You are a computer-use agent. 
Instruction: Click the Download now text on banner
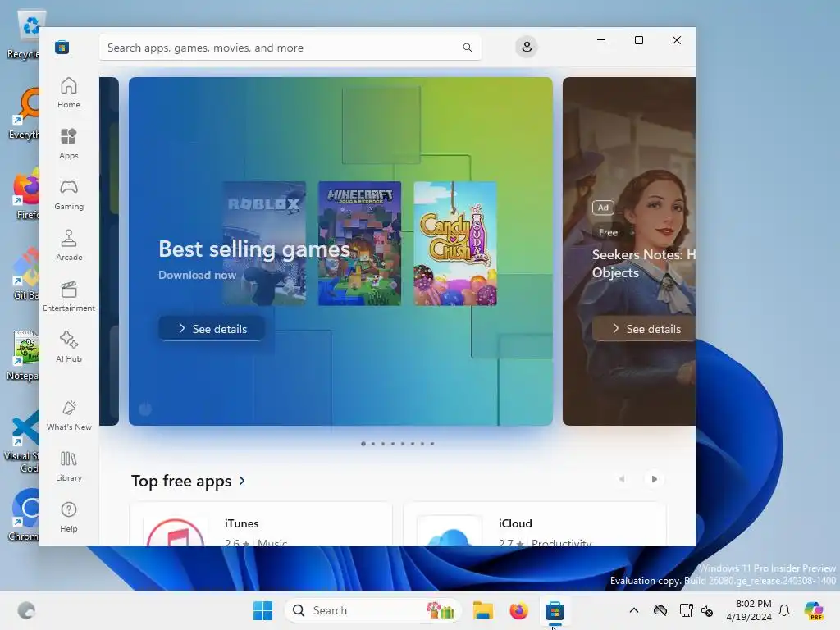(x=197, y=275)
